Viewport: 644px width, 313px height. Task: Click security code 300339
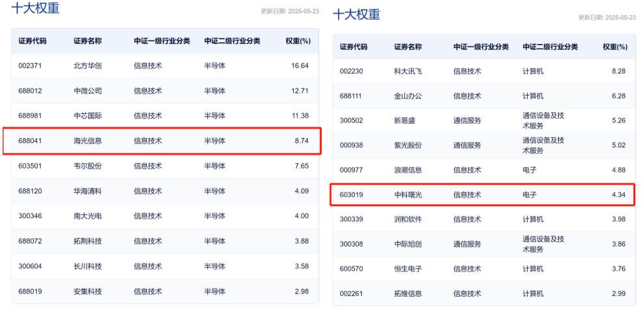[x=351, y=219]
